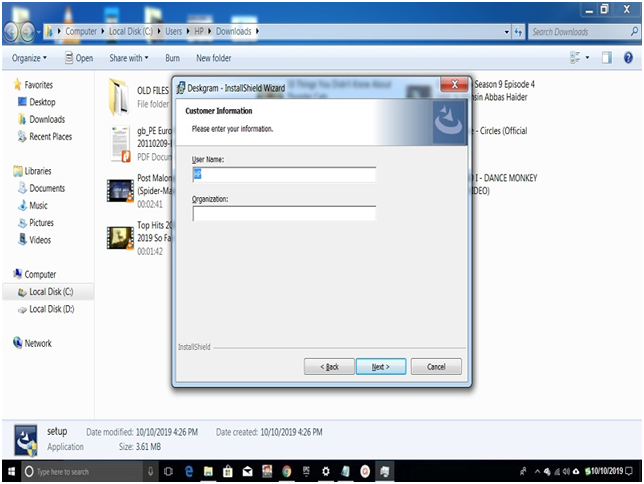Click Computer in the address breadcrumb
644x484 pixels.
(81, 31)
